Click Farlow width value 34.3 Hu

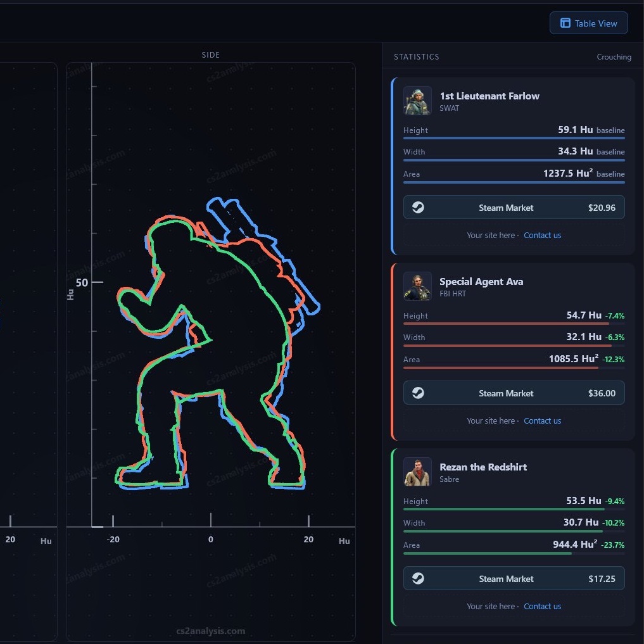575,151
